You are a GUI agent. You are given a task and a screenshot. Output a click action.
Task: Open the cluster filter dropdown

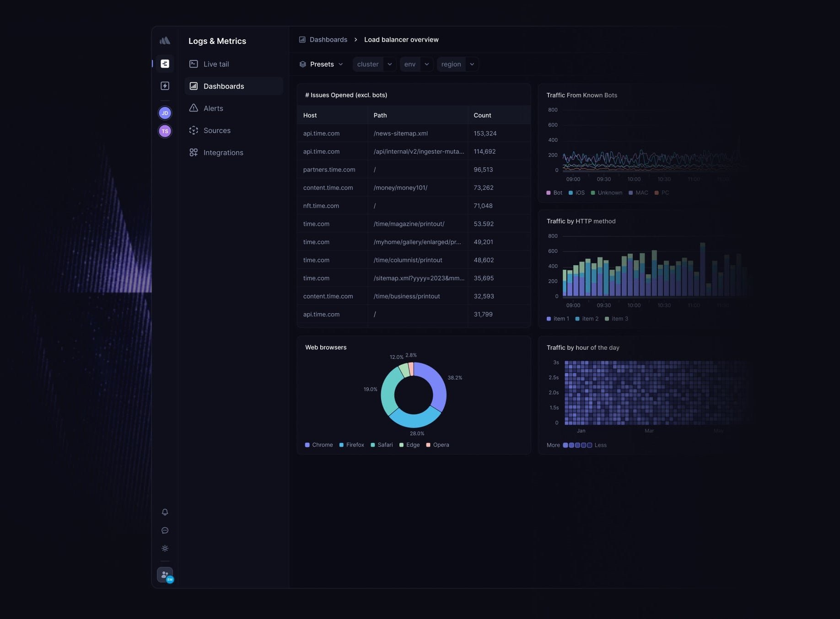[x=374, y=64]
